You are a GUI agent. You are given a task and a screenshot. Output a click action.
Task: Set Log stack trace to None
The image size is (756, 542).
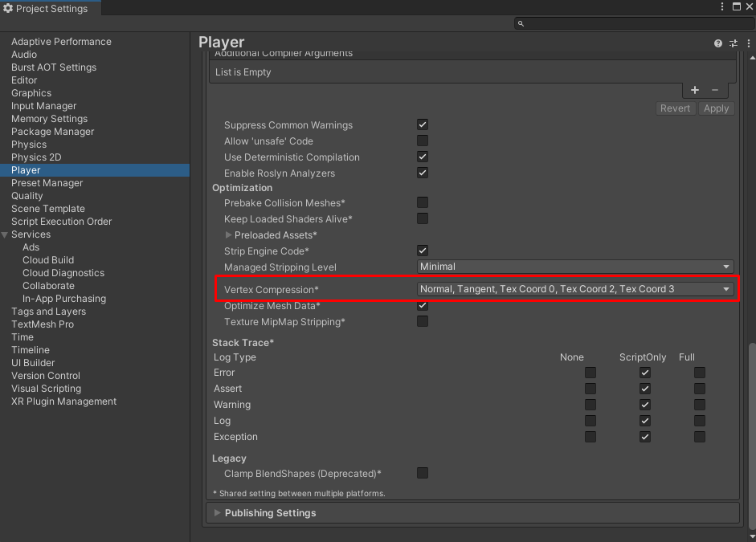tap(590, 421)
